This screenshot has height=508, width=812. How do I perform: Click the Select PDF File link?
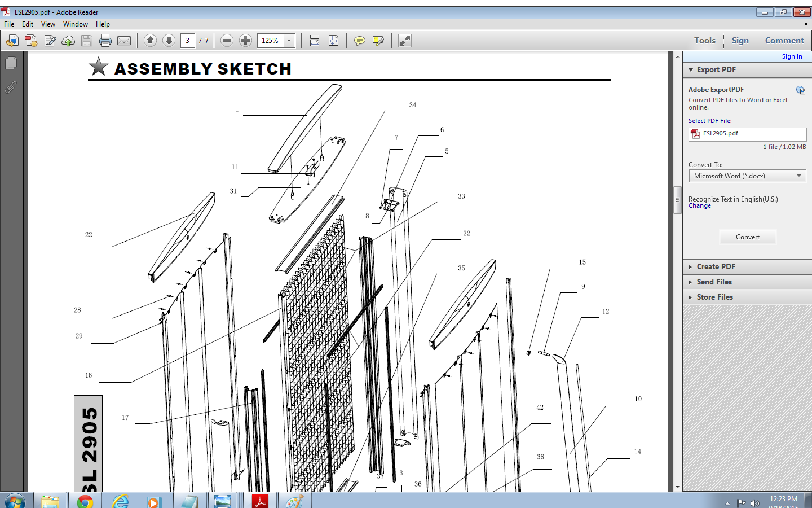point(710,121)
